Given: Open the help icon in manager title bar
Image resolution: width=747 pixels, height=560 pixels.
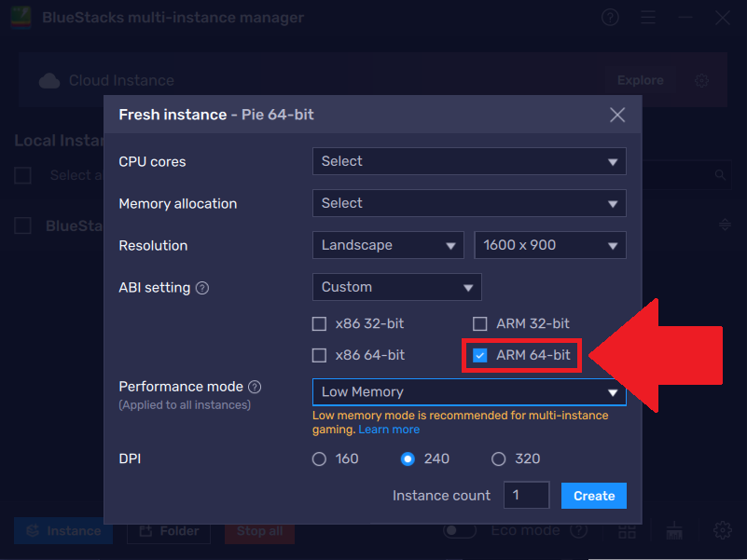Looking at the screenshot, I should tap(610, 18).
